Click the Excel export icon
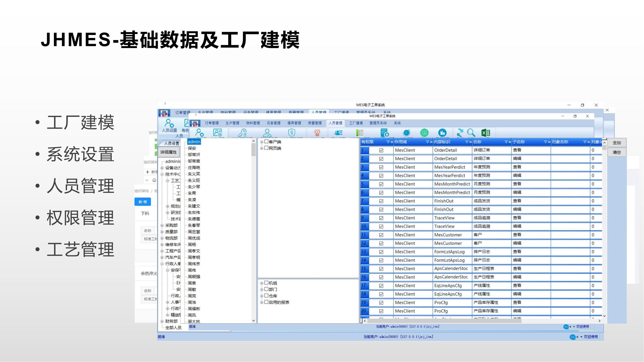Screen dimensions: 644x362 [x=486, y=133]
